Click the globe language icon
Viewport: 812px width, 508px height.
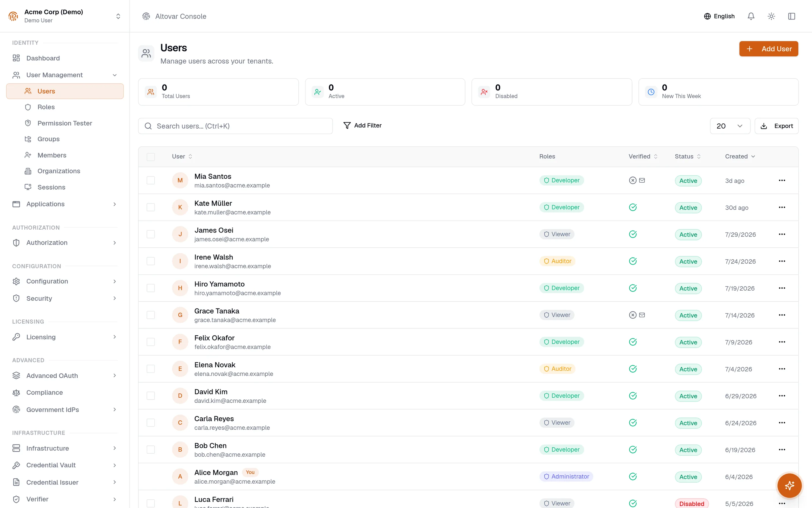(707, 16)
